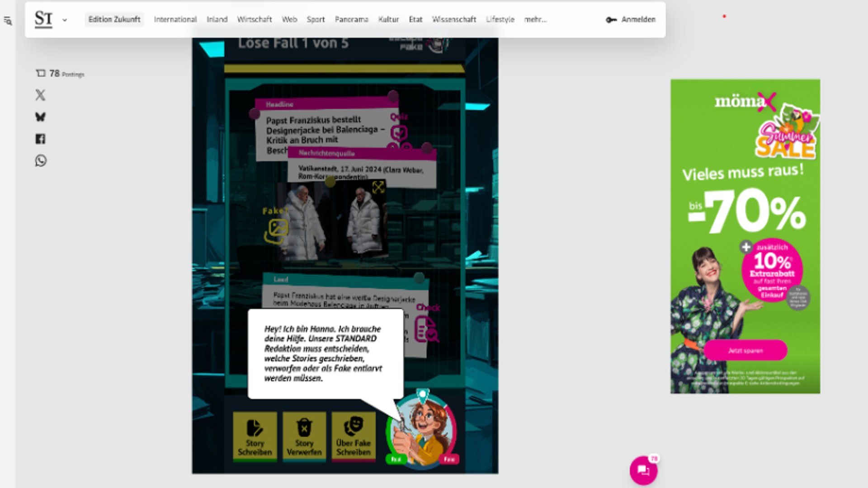Share article via WhatsApp
The height and width of the screenshot is (488, 868).
tap(40, 161)
